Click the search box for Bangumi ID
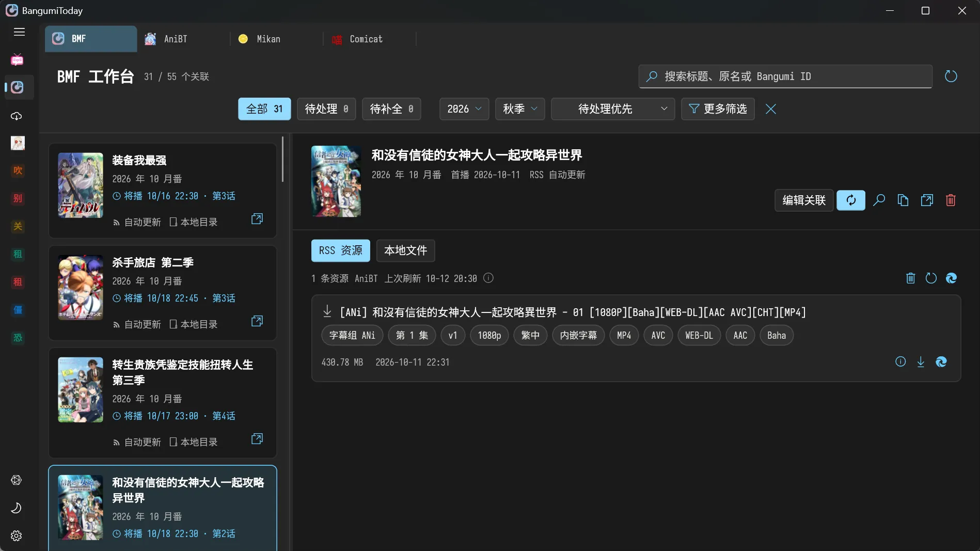This screenshot has height=551, width=980. [x=785, y=76]
